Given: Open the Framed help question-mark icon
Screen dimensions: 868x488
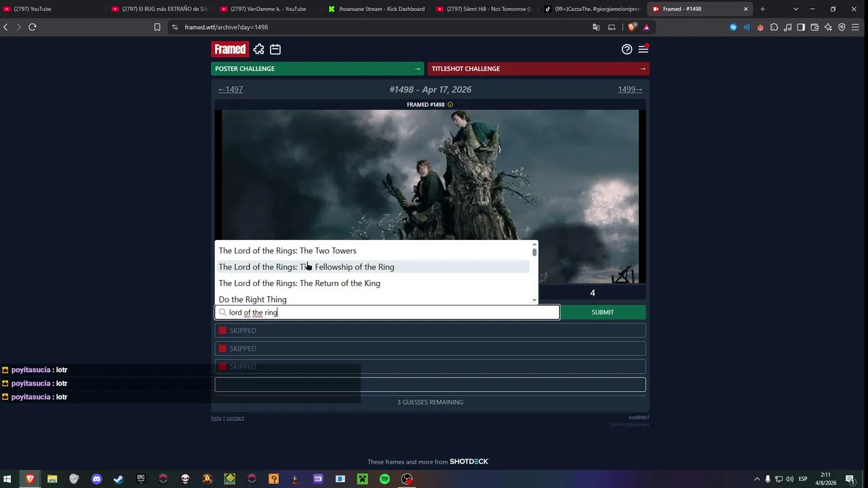Looking at the screenshot, I should 627,49.
